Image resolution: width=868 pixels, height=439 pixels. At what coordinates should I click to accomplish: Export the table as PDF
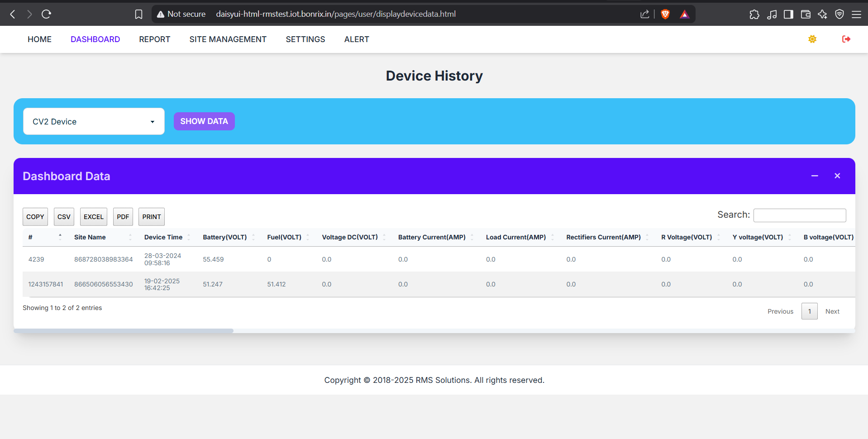click(x=123, y=217)
